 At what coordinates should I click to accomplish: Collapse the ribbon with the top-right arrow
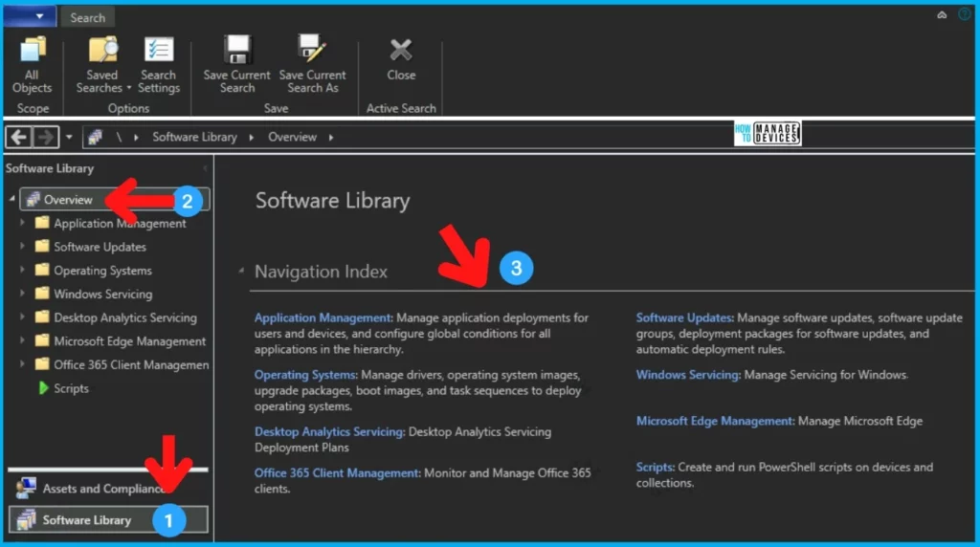942,15
